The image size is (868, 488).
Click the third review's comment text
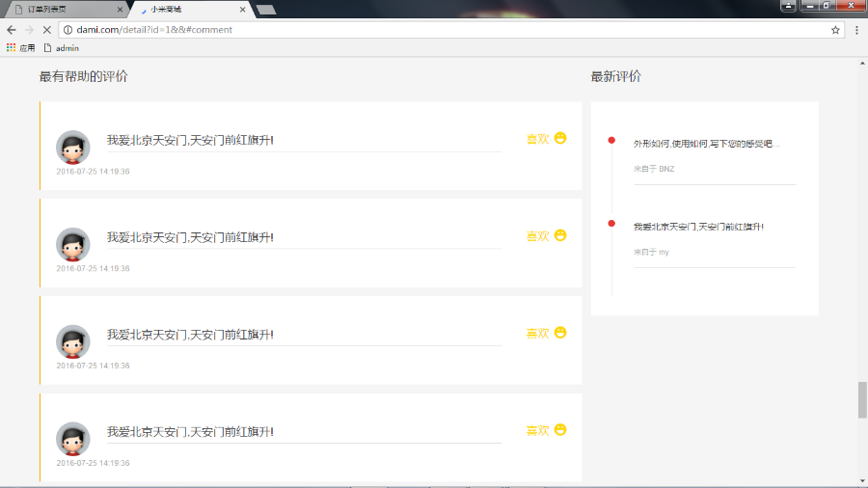pos(190,335)
